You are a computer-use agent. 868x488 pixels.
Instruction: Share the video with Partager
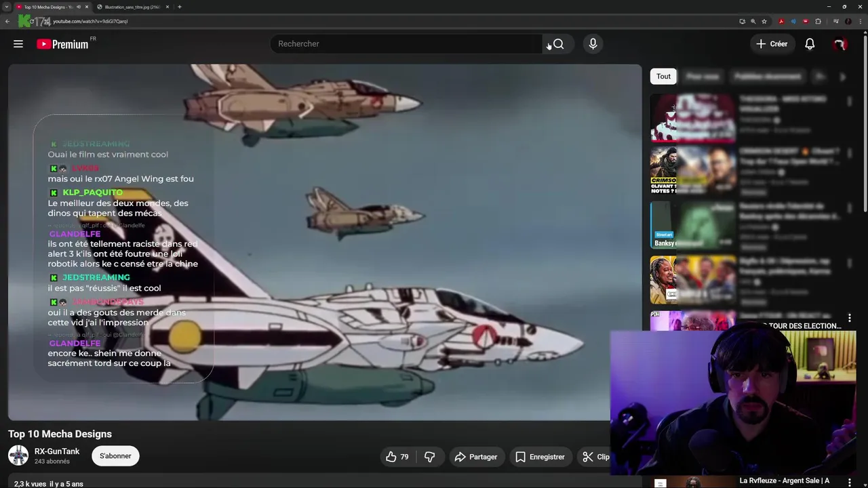[x=476, y=457]
